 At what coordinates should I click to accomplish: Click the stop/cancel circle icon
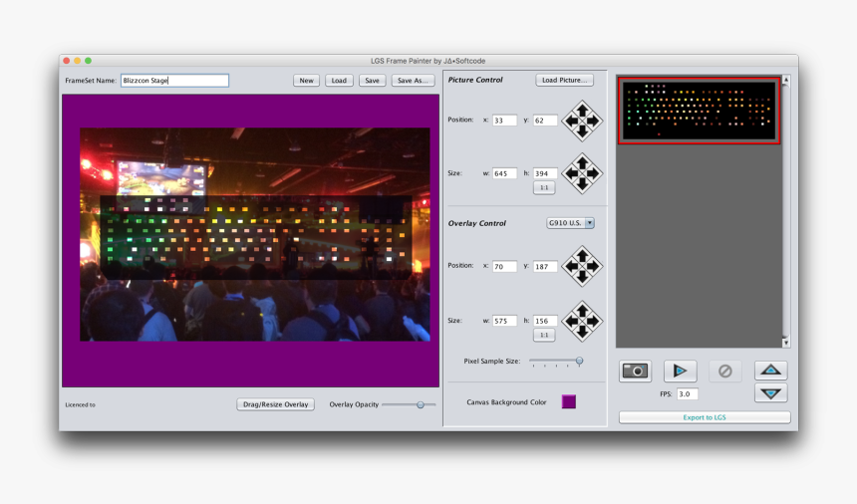coord(724,371)
